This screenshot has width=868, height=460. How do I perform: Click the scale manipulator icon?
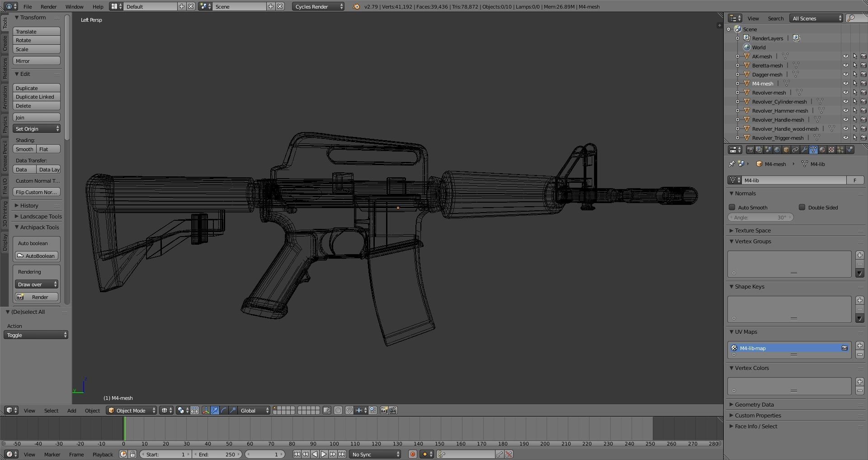coord(233,410)
